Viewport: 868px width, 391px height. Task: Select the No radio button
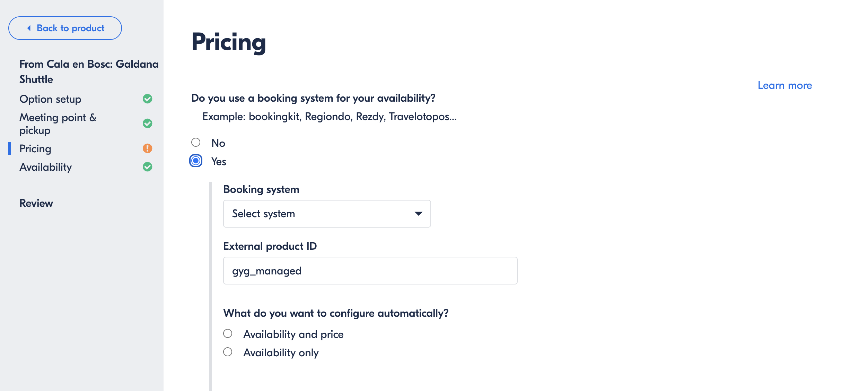pyautogui.click(x=196, y=142)
